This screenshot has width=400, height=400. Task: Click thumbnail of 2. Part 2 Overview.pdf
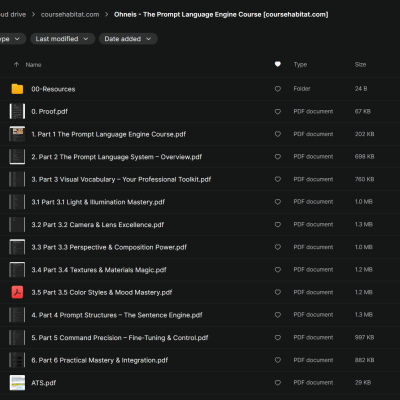(17, 157)
